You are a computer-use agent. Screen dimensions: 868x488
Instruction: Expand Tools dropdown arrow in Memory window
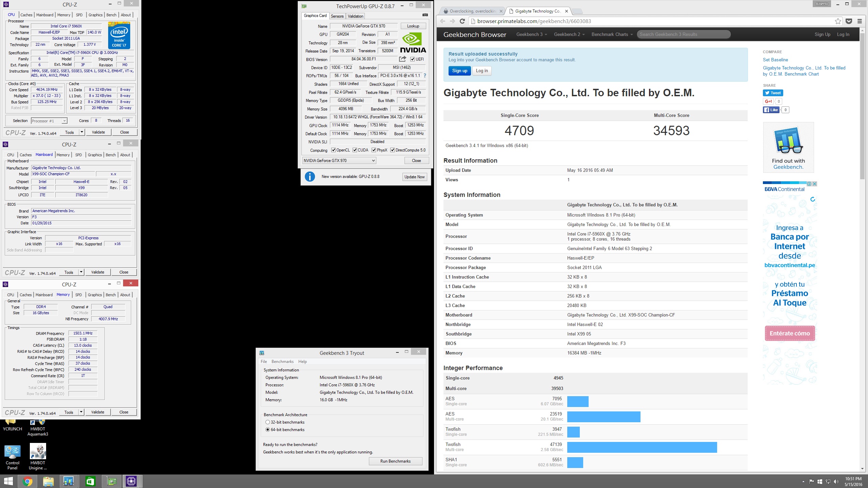tap(81, 412)
